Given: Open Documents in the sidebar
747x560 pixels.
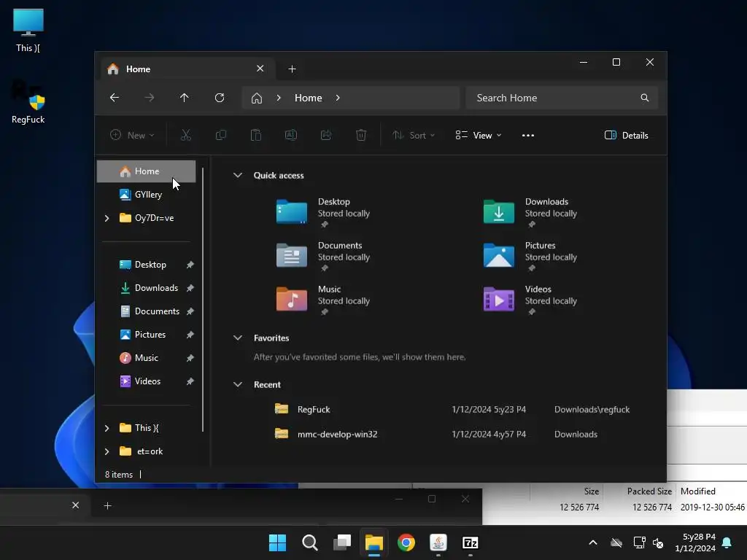Looking at the screenshot, I should (157, 311).
